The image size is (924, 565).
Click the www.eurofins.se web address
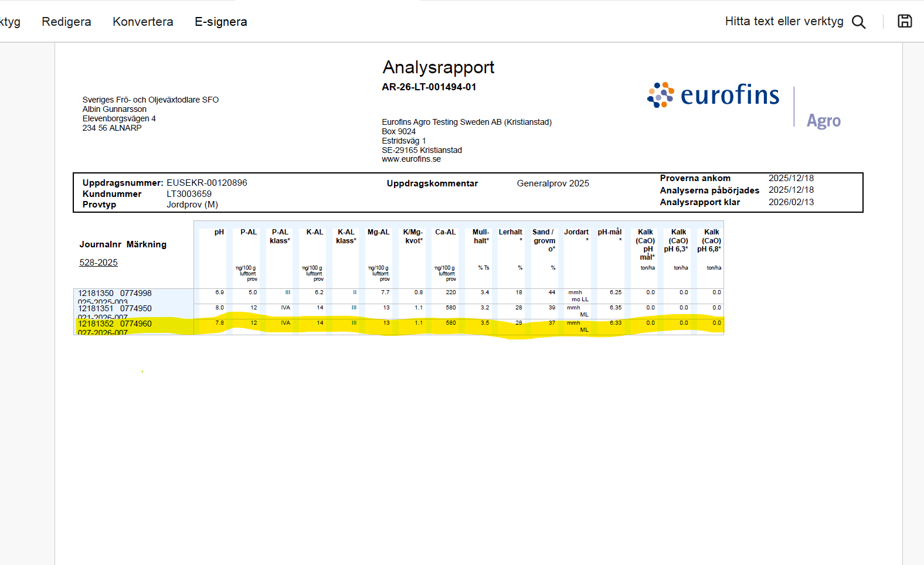(411, 159)
